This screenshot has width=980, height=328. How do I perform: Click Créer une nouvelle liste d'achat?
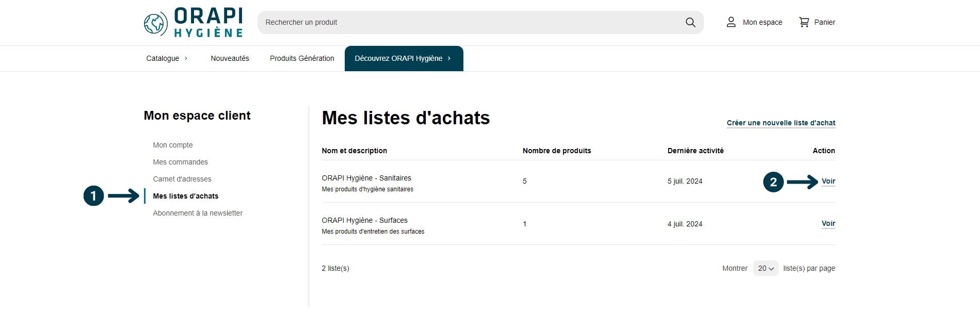click(x=781, y=123)
